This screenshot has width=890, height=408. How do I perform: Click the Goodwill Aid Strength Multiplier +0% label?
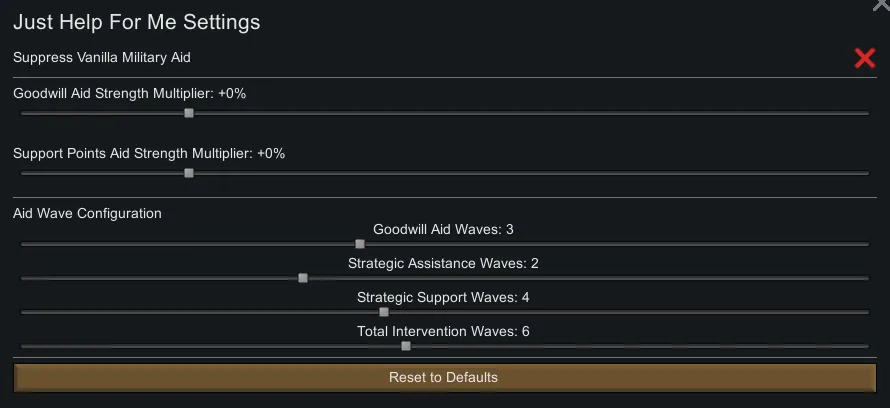[130, 94]
